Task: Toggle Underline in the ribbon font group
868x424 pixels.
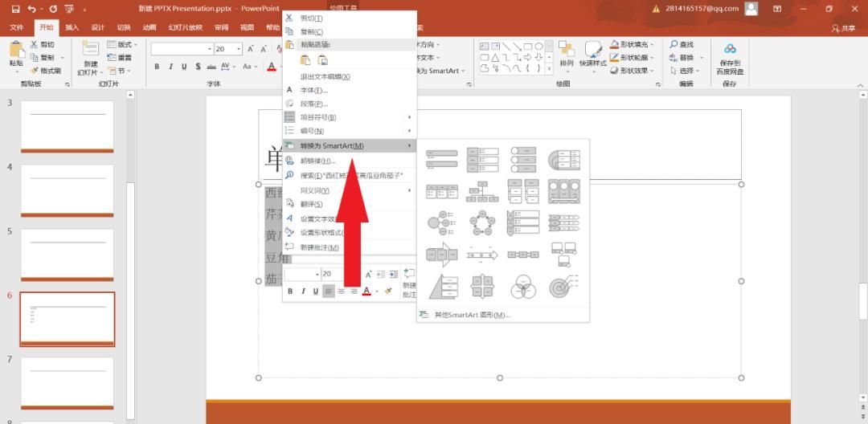Action: click(184, 67)
